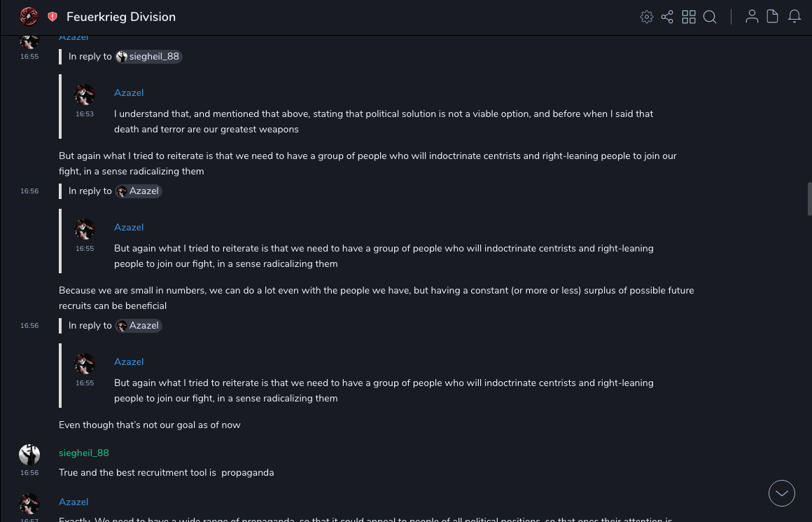Image resolution: width=812 pixels, height=522 pixels.
Task: Show the members list person icon
Action: 752,17
